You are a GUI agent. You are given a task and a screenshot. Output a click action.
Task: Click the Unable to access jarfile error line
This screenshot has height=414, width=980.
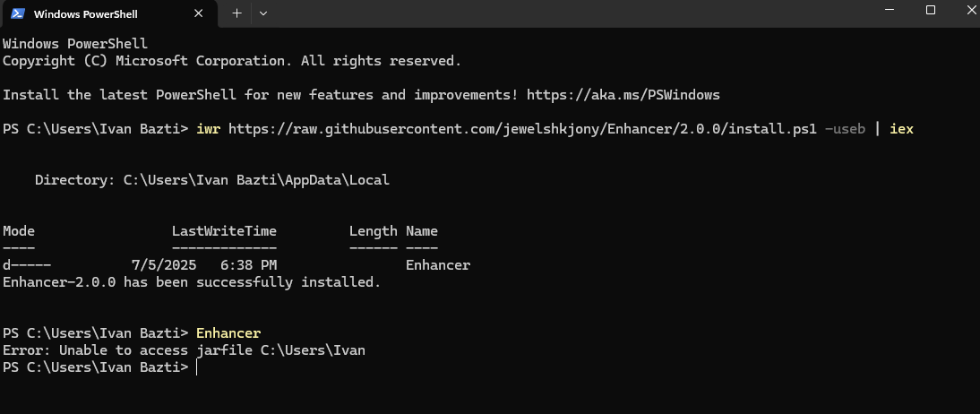coord(184,350)
